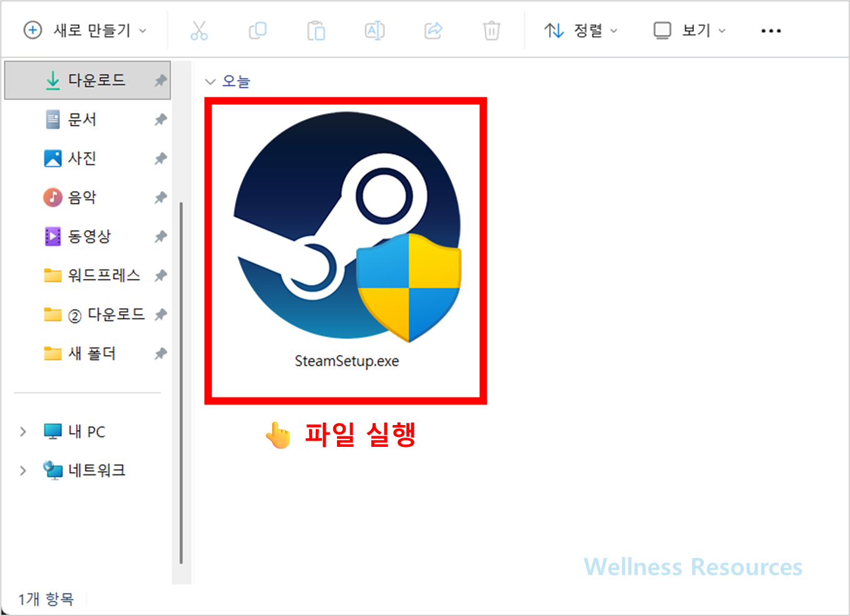Screen dimensions: 850x616
Task: Select 다운로드 in the sidebar
Action: [x=87, y=80]
